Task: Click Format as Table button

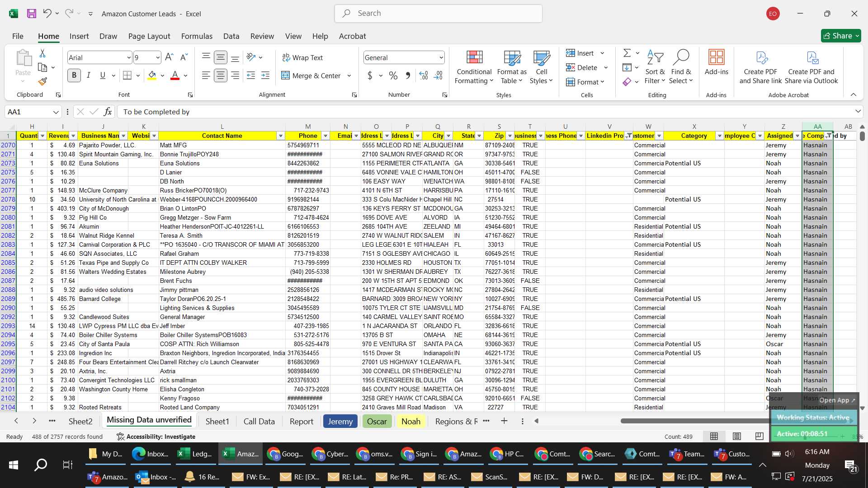Action: pos(512,67)
